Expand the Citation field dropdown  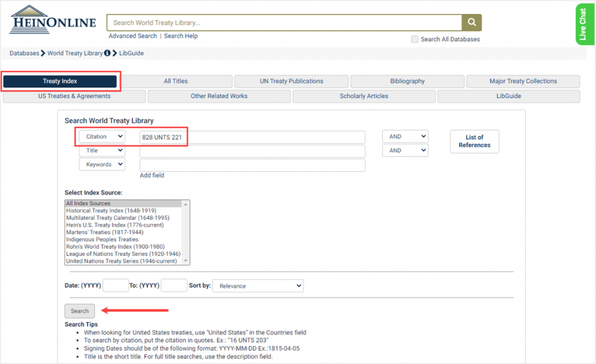[x=102, y=137]
